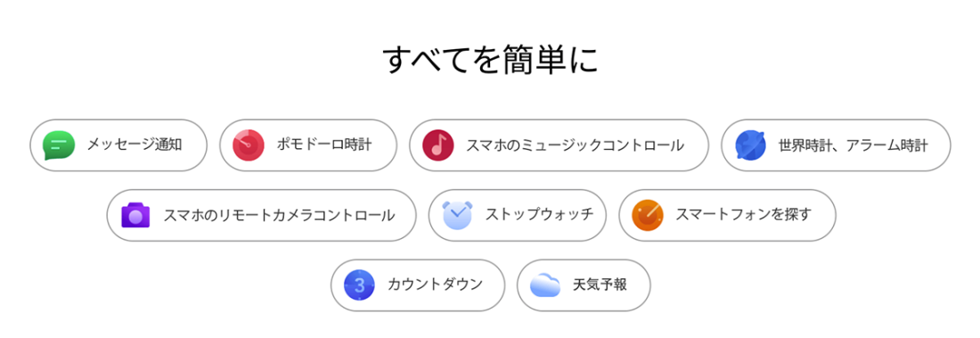Image resolution: width=980 pixels, height=338 pixels.
Task: Click the blue world globe icon
Action: tap(750, 146)
